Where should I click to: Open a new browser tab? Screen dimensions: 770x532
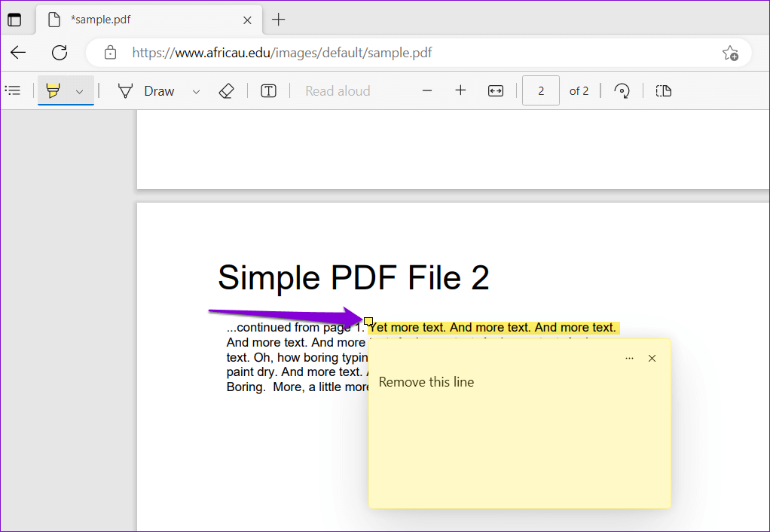(x=279, y=20)
